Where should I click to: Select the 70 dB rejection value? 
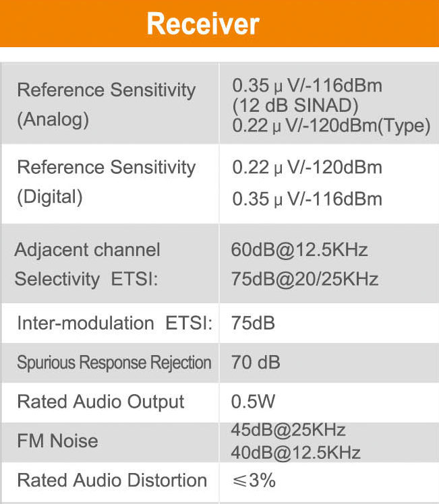(x=256, y=363)
